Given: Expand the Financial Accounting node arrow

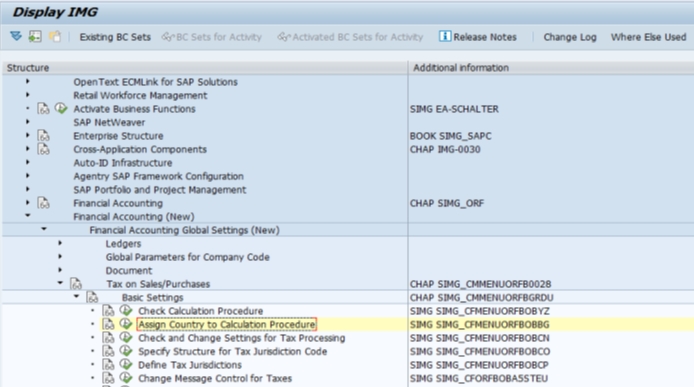Looking at the screenshot, I should click(27, 202).
